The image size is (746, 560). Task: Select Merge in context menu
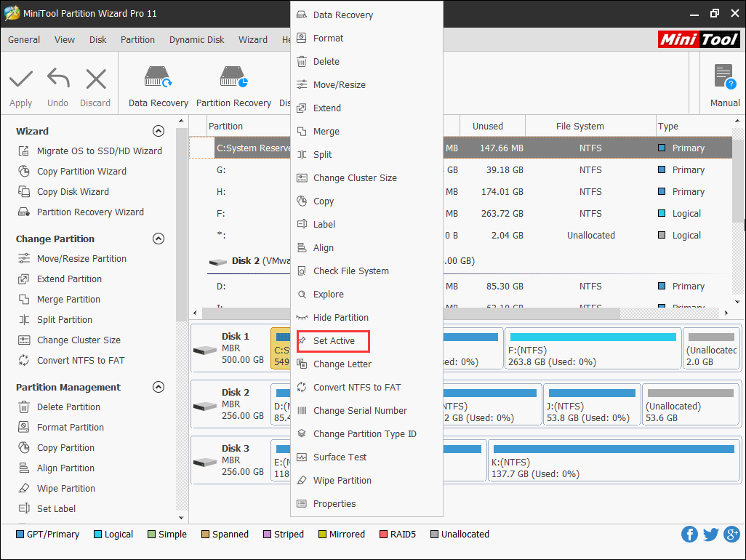pyautogui.click(x=366, y=132)
